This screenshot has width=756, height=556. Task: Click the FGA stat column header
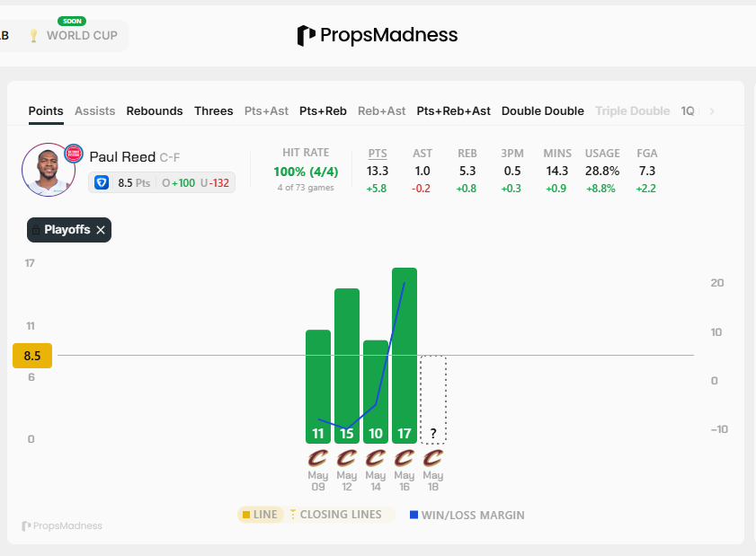click(x=647, y=154)
